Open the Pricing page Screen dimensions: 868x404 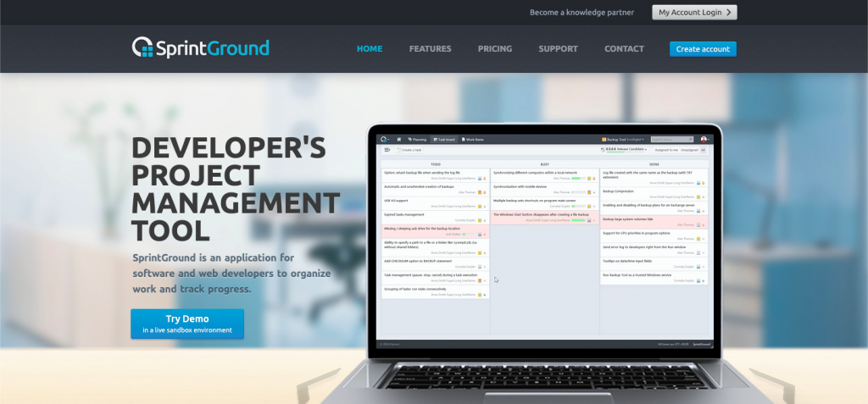pos(495,49)
